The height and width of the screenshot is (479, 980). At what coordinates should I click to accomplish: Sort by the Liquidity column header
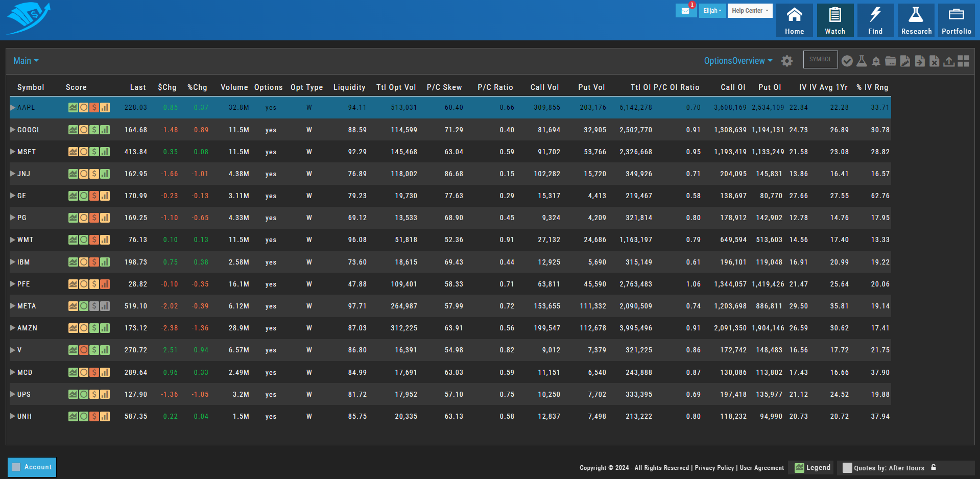pos(349,87)
